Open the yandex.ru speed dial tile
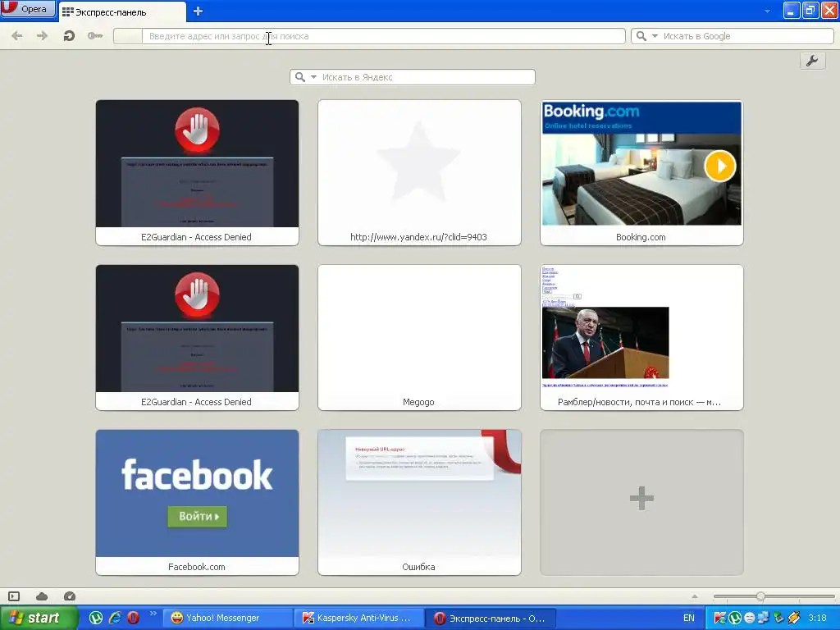Viewport: 840px width, 630px height. 419,172
